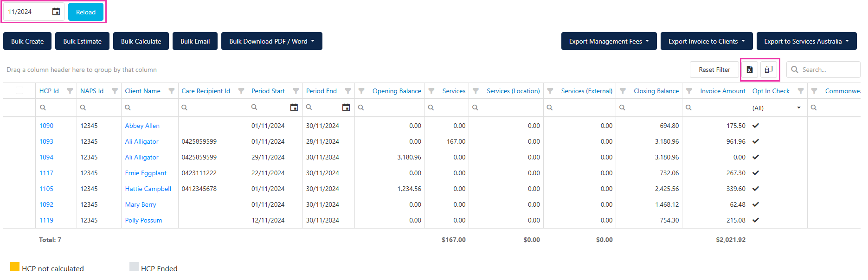
Task: Toggle the select-all rows checkbox
Action: pyautogui.click(x=19, y=90)
